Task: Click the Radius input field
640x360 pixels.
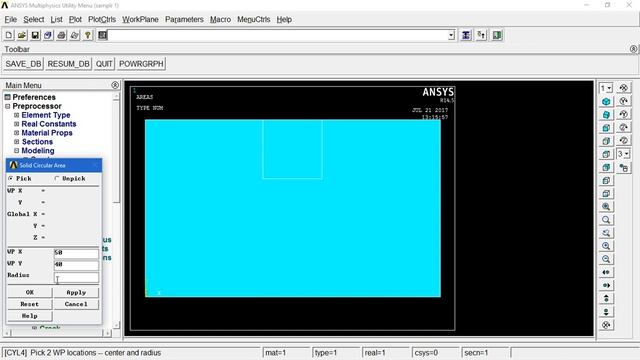Action: coord(76,278)
